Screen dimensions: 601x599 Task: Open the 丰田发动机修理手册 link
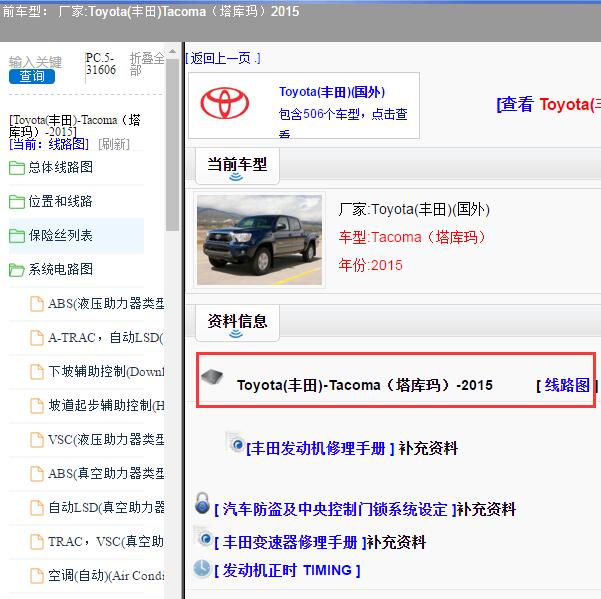320,448
